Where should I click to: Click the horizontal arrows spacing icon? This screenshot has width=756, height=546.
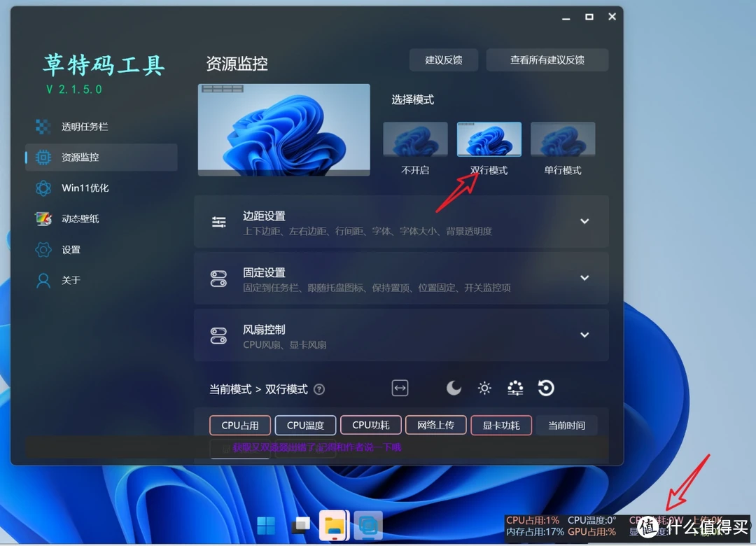pos(400,388)
